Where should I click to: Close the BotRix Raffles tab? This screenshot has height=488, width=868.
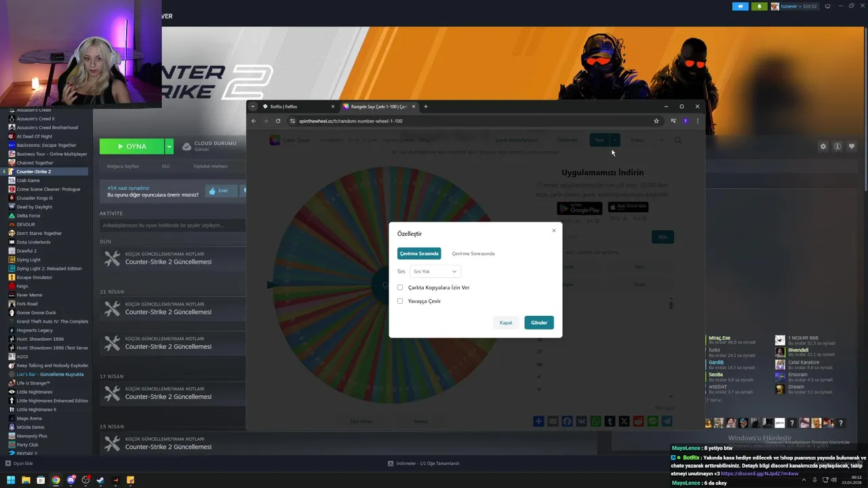333,106
